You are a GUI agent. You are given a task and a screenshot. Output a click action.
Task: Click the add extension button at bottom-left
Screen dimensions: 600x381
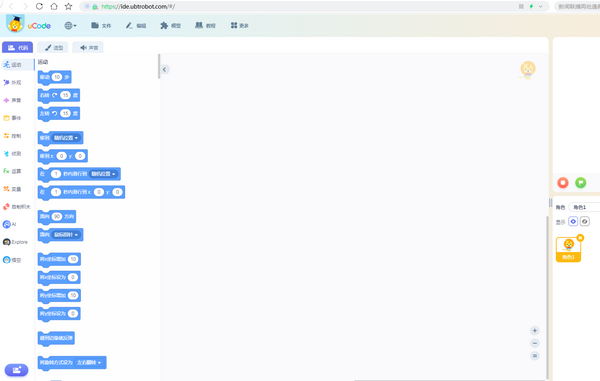click(x=16, y=370)
